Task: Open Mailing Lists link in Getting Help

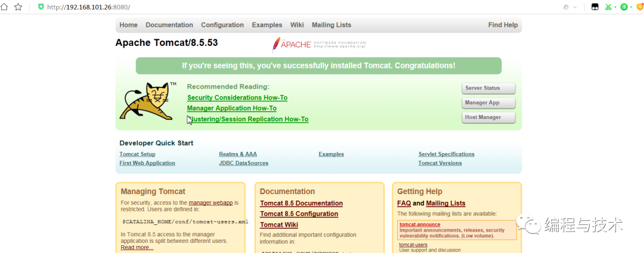Action: tap(446, 204)
